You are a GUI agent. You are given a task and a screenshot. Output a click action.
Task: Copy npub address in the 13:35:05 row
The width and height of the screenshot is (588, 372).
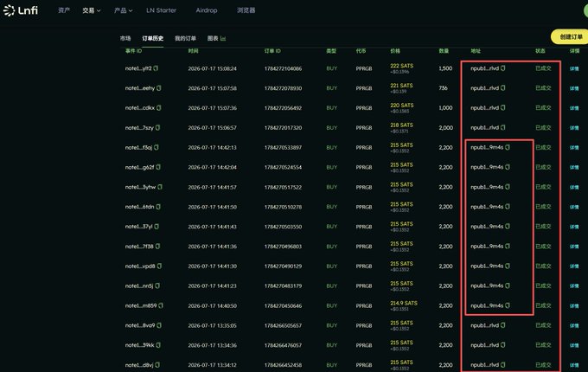pyautogui.click(x=503, y=325)
